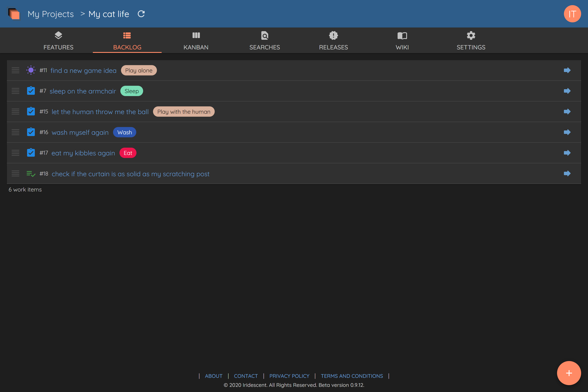Click the red Eat feature tag

click(x=128, y=153)
